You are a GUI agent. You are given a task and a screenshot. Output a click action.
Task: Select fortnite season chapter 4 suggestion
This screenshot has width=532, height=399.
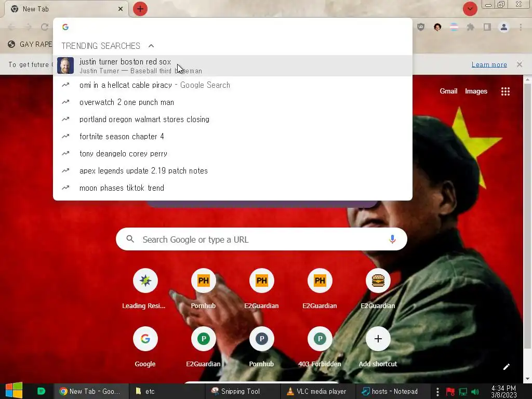coord(233,137)
